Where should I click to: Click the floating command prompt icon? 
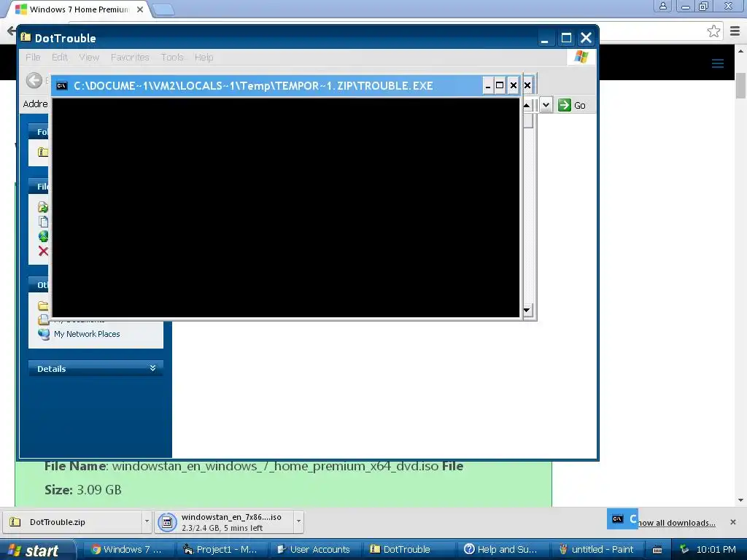618,519
